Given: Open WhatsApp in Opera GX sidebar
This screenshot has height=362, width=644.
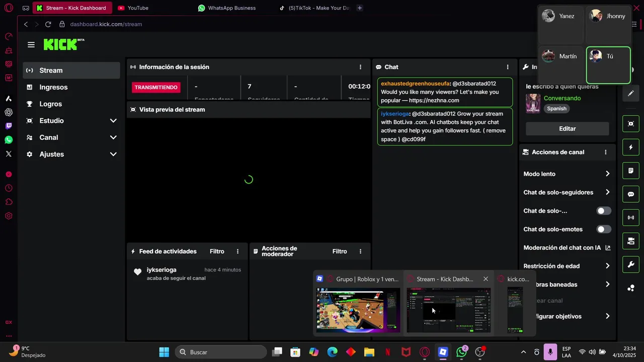Looking at the screenshot, I should [x=9, y=140].
